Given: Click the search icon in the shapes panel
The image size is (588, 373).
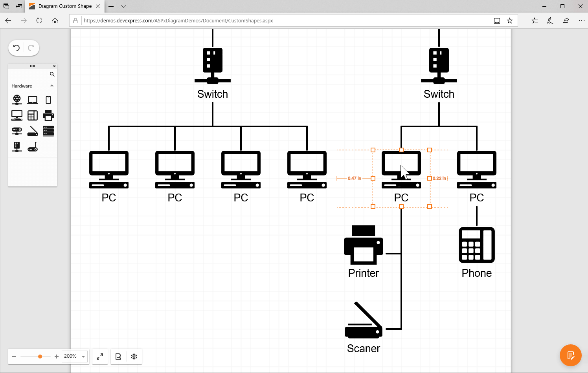Looking at the screenshot, I should pyautogui.click(x=52, y=74).
